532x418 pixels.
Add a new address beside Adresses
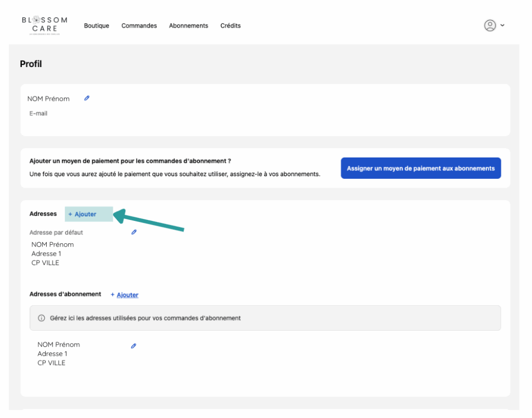(83, 214)
